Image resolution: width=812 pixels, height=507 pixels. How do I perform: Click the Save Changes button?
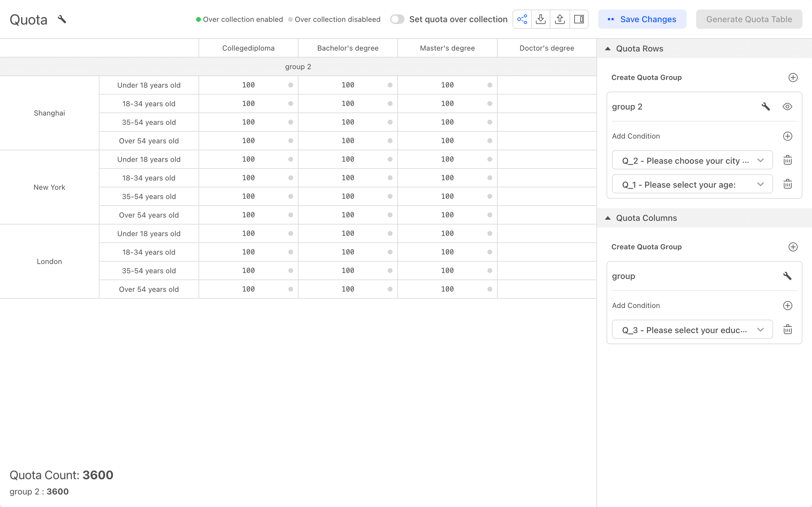(642, 19)
